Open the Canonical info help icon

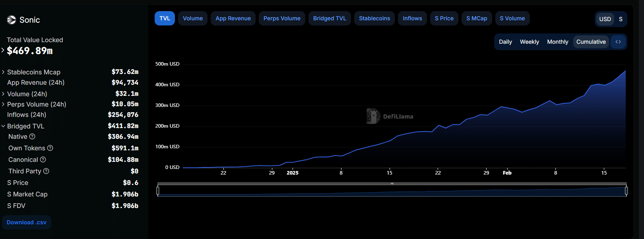coord(43,159)
